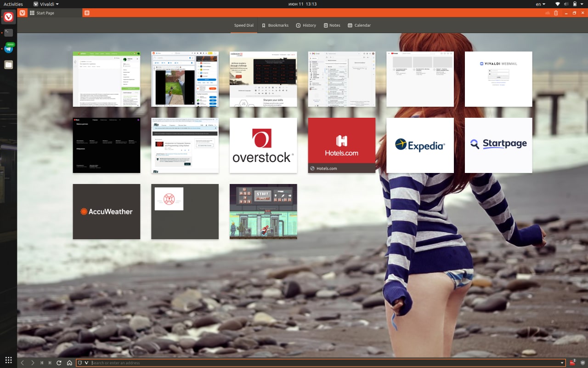This screenshot has width=588, height=368.
Task: Open the speed dial with red lifebuoy logo
Action: click(x=185, y=212)
